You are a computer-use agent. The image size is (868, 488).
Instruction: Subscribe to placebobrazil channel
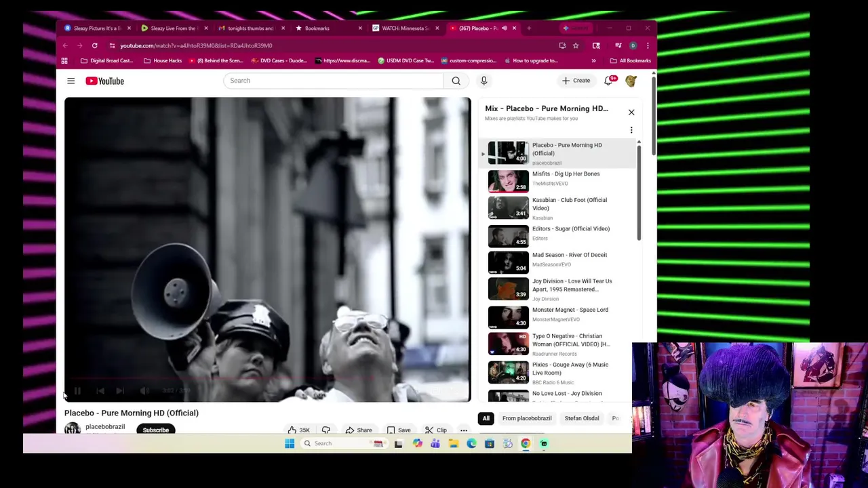155,430
